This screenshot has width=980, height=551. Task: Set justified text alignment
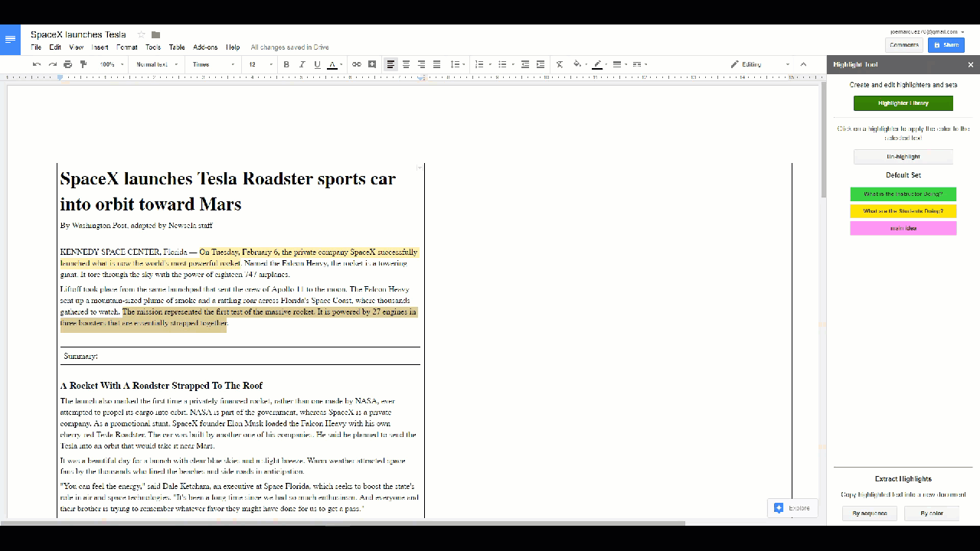pyautogui.click(x=436, y=64)
